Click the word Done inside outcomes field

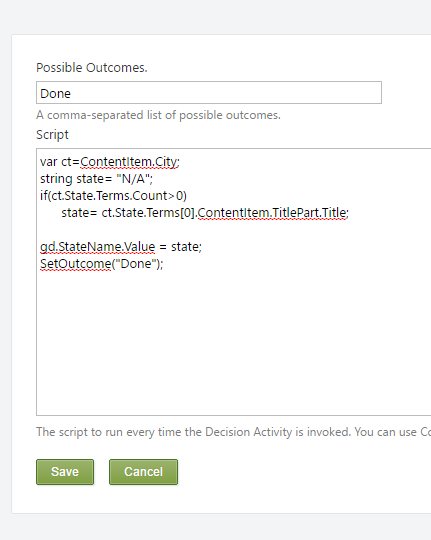(55, 94)
